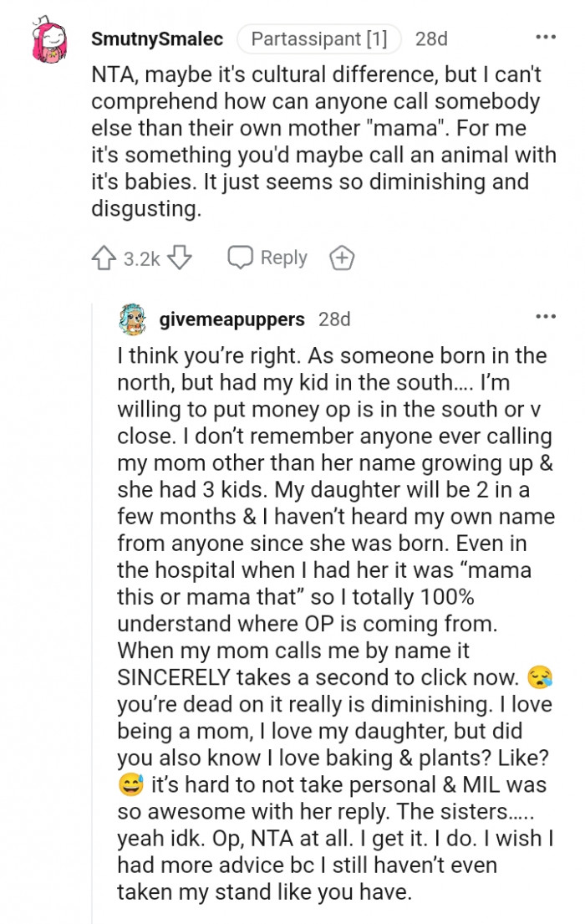Open givemeapuppers' profile
The height and width of the screenshot is (924, 585).
[x=231, y=319]
